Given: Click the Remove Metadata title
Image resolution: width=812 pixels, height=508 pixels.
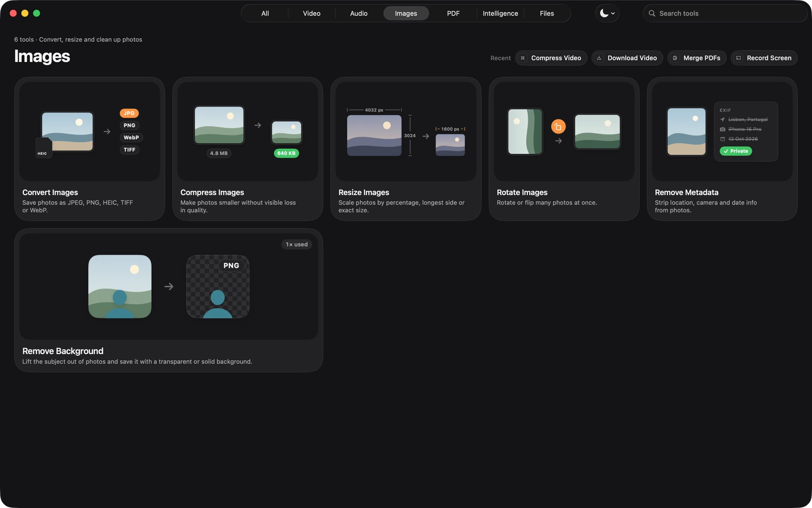Looking at the screenshot, I should coord(687,193).
